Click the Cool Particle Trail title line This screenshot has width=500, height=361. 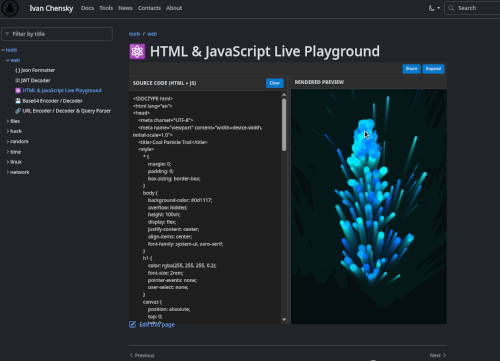tap(173, 142)
